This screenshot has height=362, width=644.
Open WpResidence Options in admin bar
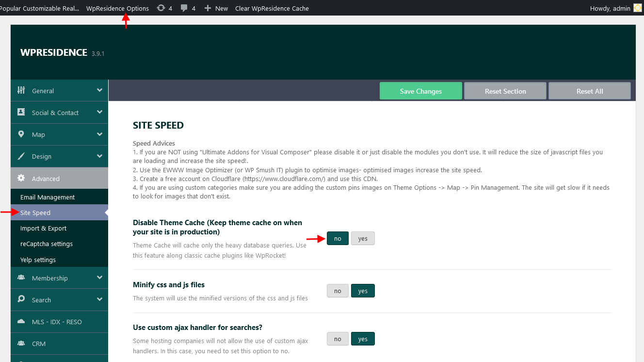[x=117, y=8]
